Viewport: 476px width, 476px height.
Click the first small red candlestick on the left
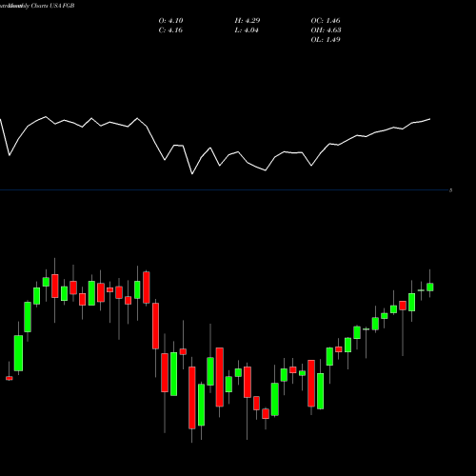10,378
